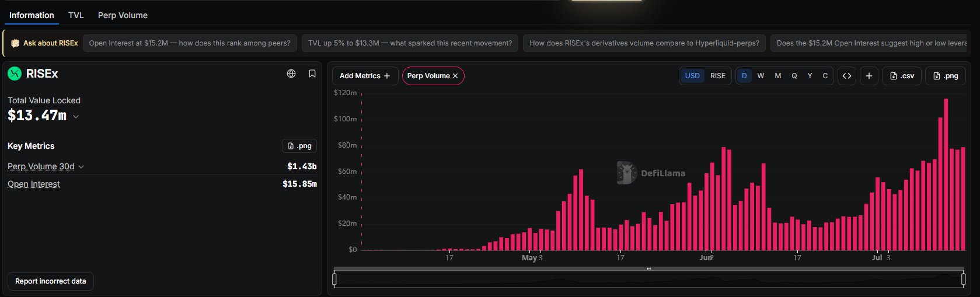Screen dimensions: 980x297
Task: Click the May x-axis label
Action: coord(529,257)
